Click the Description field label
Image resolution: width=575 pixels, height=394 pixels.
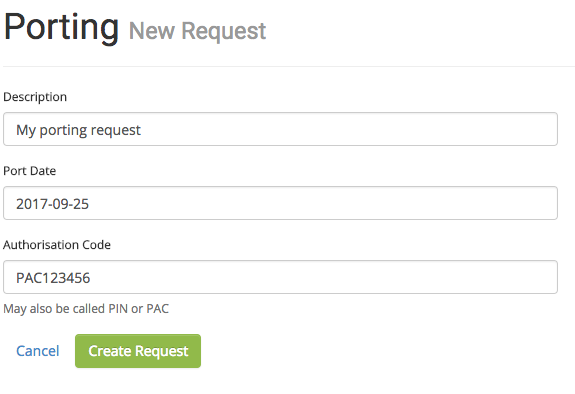click(x=35, y=97)
